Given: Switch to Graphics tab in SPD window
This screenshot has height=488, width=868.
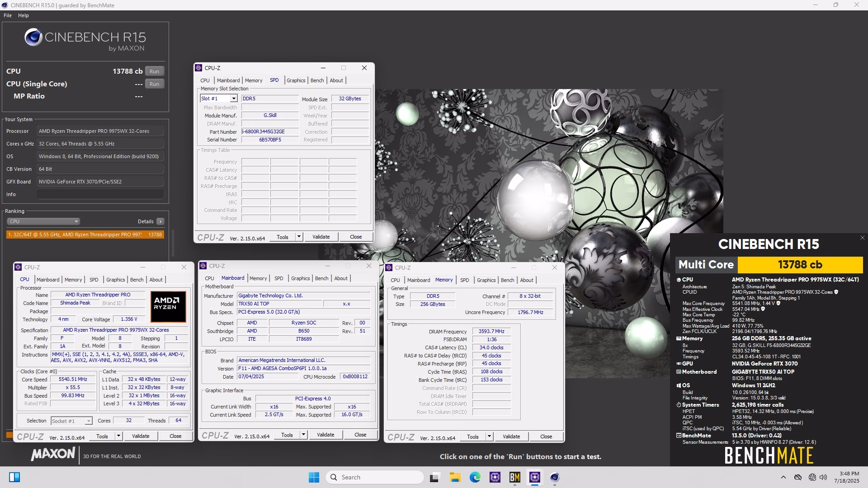Looking at the screenshot, I should coord(296,80).
